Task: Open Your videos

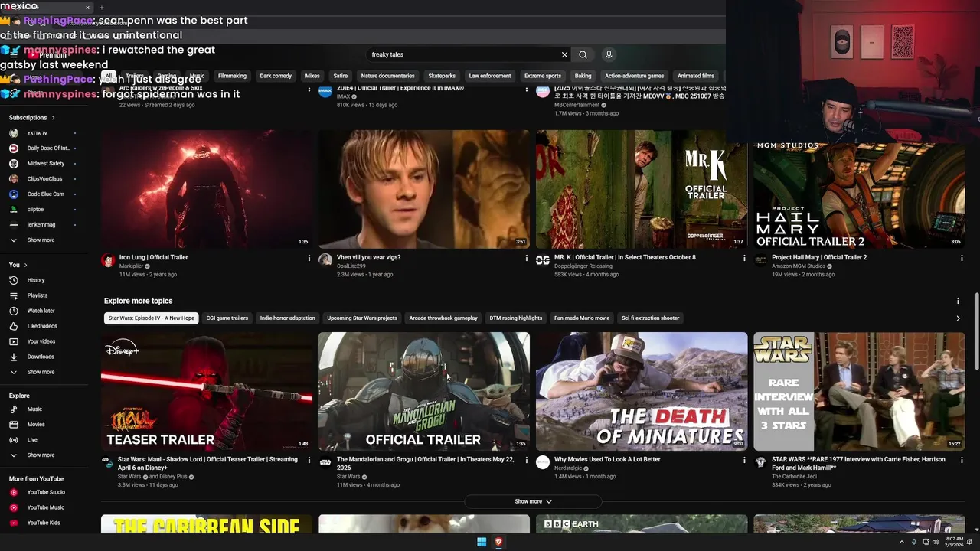Action: 41,341
